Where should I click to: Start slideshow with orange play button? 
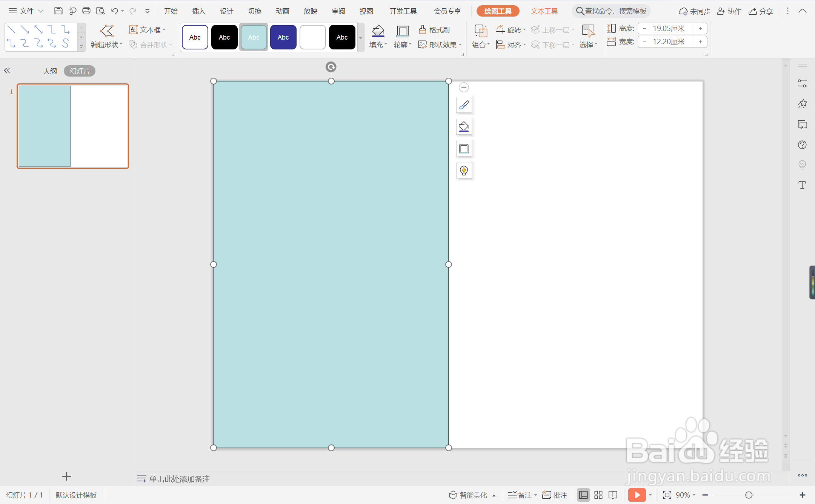(637, 495)
